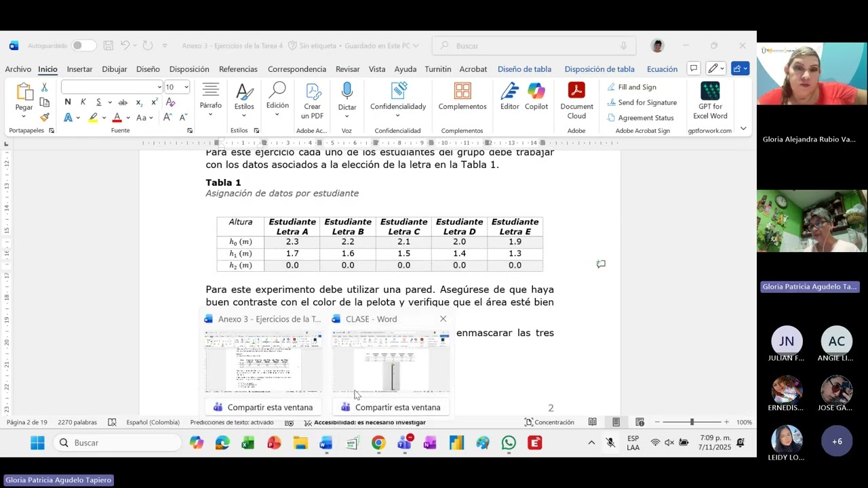Open Quick Access Toolbar customization arrow
The image size is (868, 488).
click(x=165, y=45)
